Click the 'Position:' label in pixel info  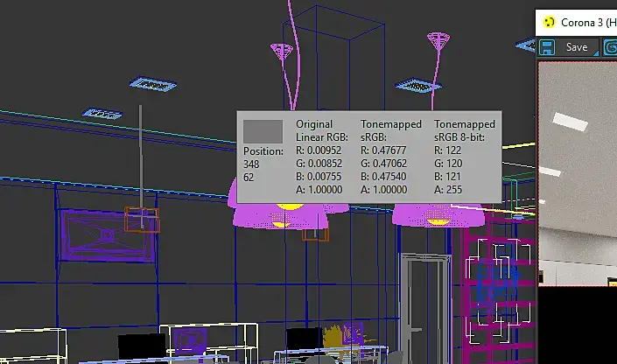(x=263, y=151)
